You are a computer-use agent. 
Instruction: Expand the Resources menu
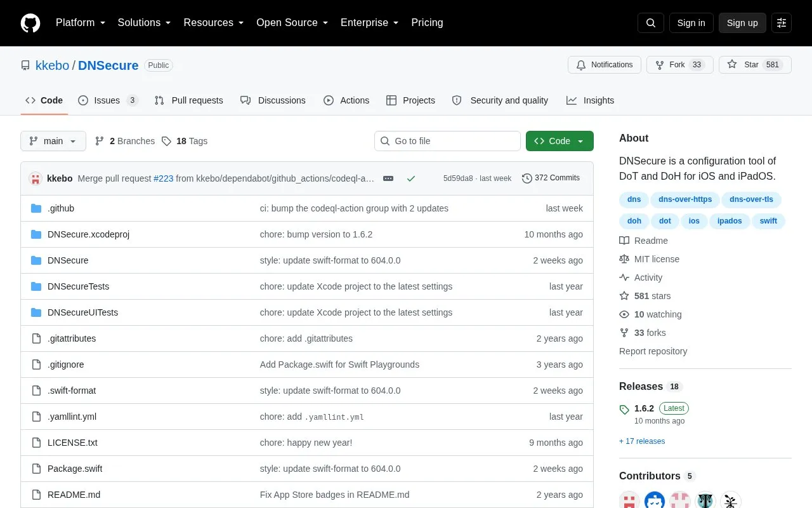[214, 23]
